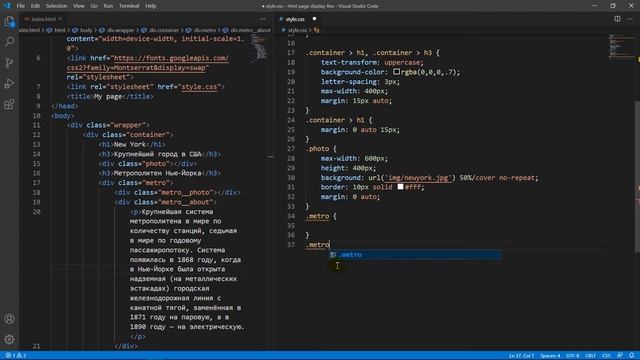Open the Edit menu
This screenshot has width=640, height=360.
(35, 6)
